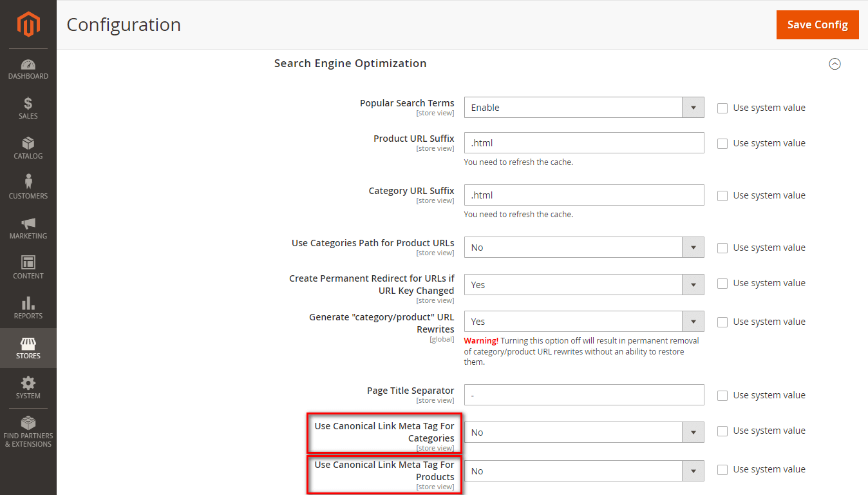Check Use system value for Canonical Categories
This screenshot has height=495, width=868.
point(722,431)
